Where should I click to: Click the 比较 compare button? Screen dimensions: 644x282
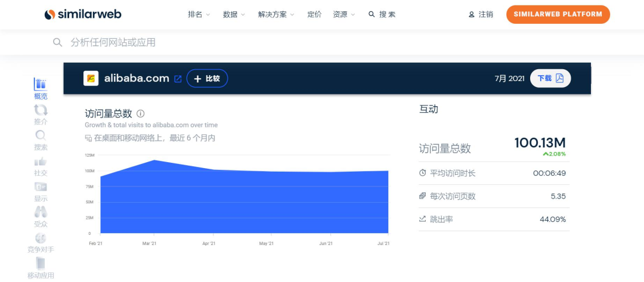tap(207, 79)
